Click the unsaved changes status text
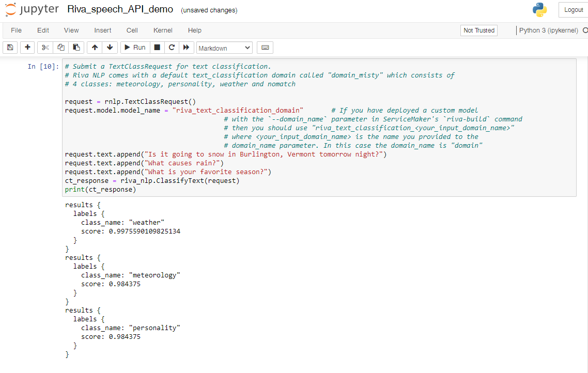 point(209,10)
